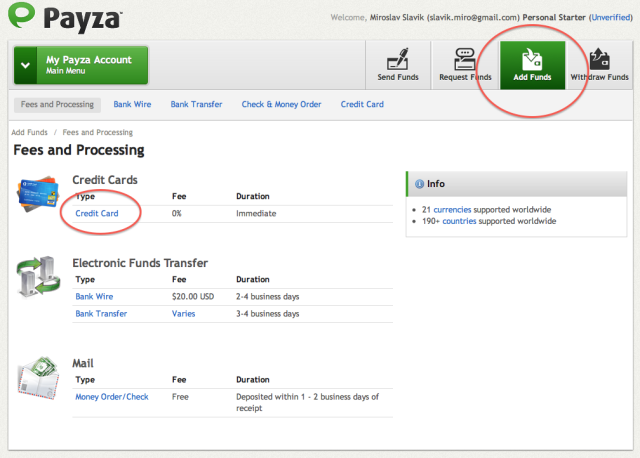Expand the My Payza Account chevron
This screenshot has height=458, width=640.
25,65
